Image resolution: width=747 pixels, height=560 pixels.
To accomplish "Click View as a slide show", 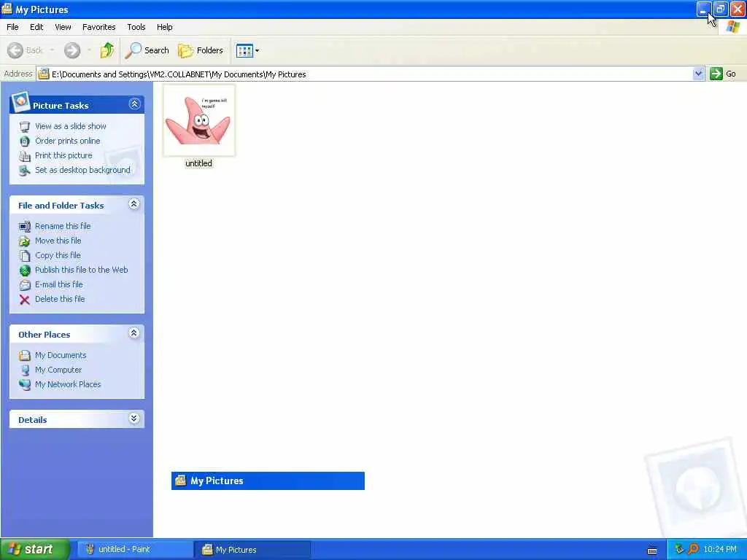I will point(71,126).
